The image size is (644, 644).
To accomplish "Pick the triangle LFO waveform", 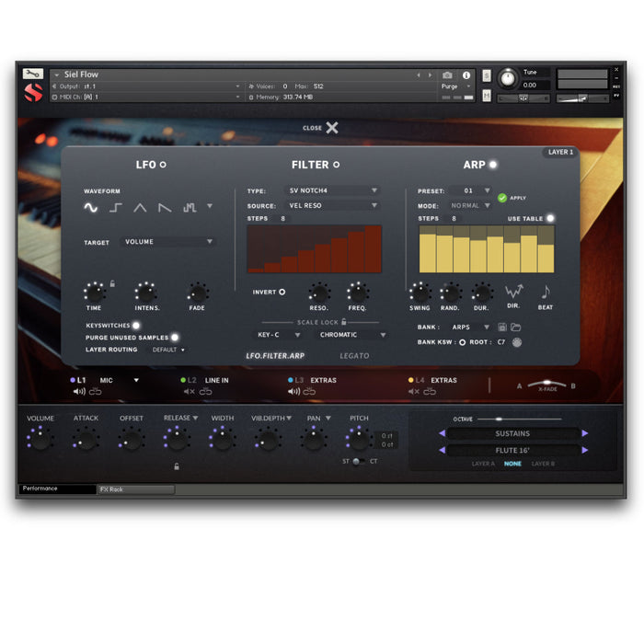I will [140, 208].
